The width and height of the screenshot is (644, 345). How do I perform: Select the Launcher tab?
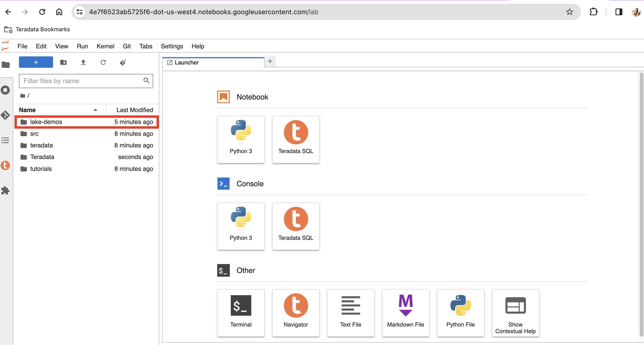213,62
